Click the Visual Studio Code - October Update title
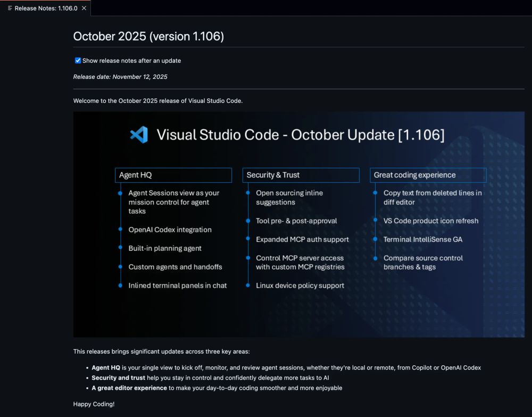This screenshot has height=417, width=532. point(301,135)
